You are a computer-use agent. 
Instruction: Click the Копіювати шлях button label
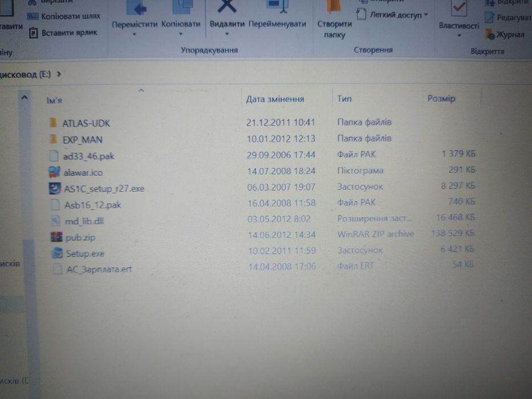coord(71,17)
